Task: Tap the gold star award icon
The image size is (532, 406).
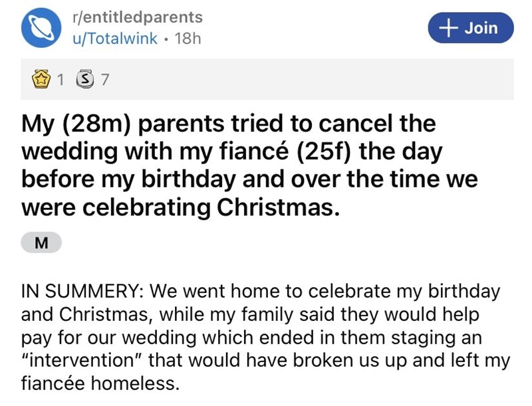Action: point(42,81)
